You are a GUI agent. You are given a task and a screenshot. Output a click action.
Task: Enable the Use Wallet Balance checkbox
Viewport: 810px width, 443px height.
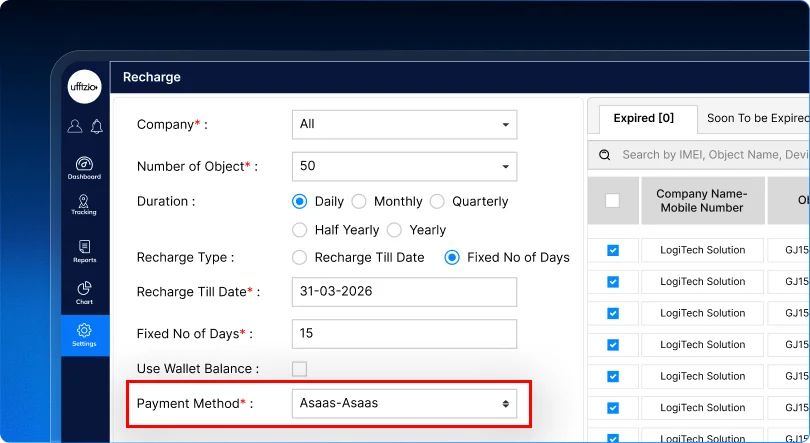point(300,369)
